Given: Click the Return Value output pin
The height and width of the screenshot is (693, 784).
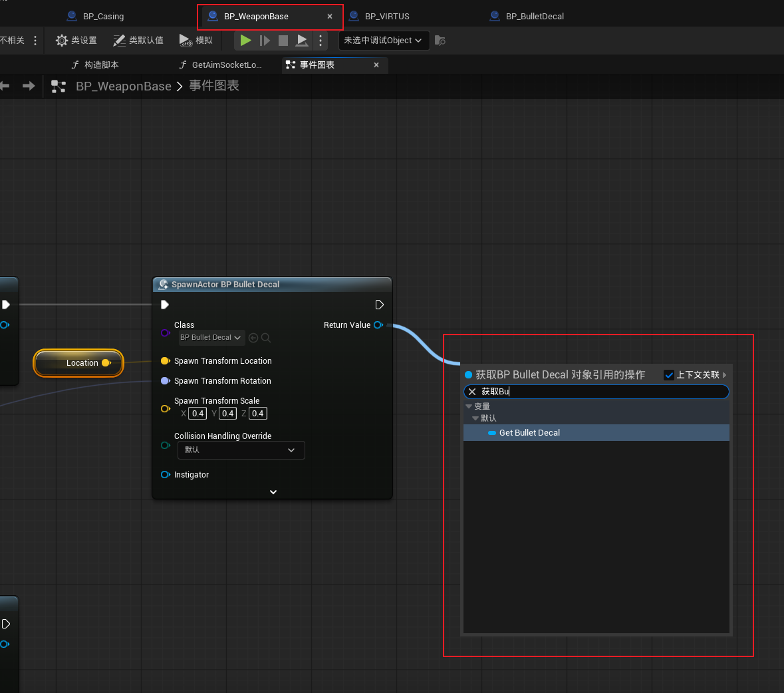Looking at the screenshot, I should click(x=378, y=325).
